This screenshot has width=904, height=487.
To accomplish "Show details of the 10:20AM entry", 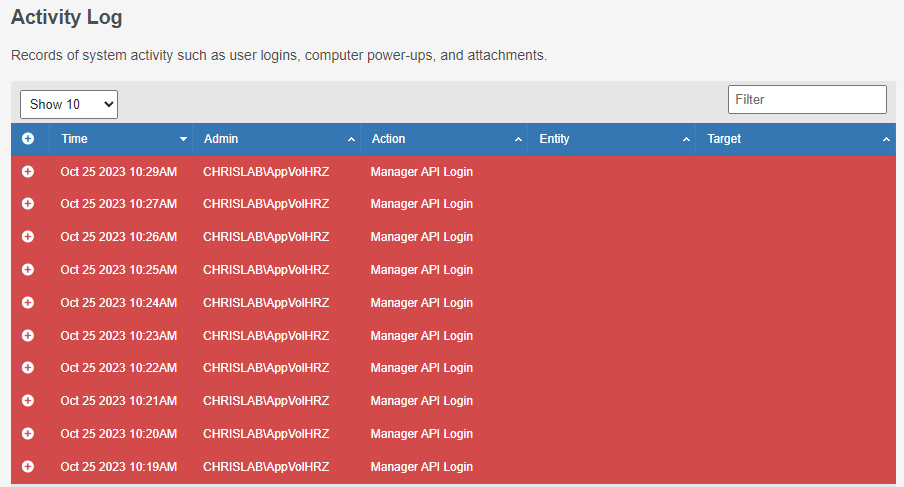I will [28, 434].
